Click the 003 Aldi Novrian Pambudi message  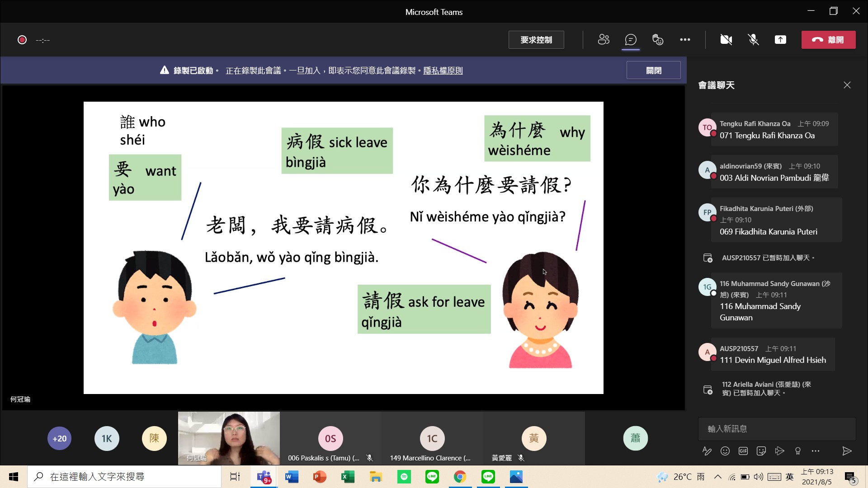774,172
